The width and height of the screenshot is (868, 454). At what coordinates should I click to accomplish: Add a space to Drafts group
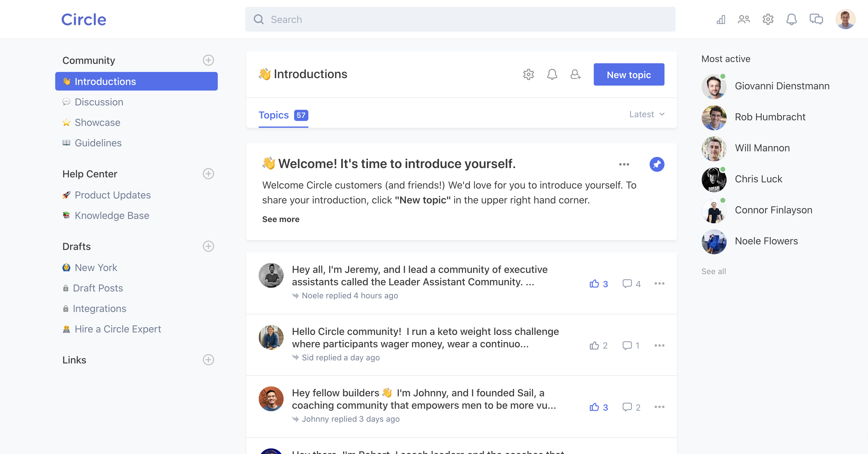pyautogui.click(x=208, y=246)
